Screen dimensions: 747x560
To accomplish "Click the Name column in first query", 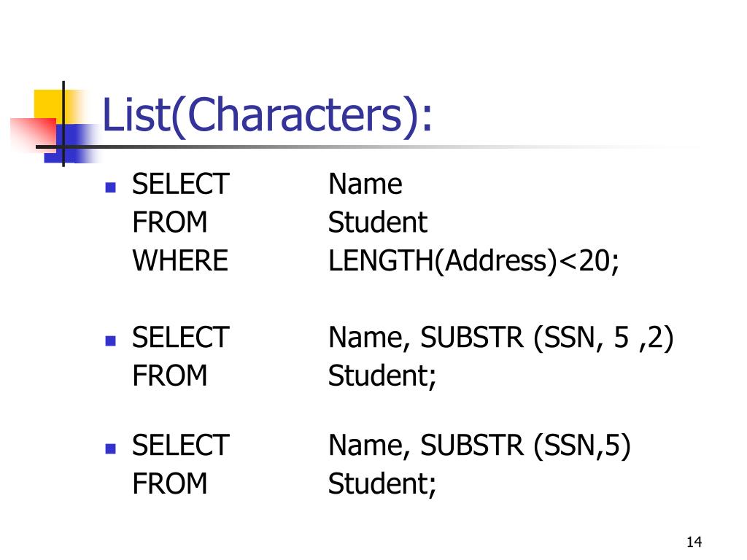I will click(x=365, y=184).
